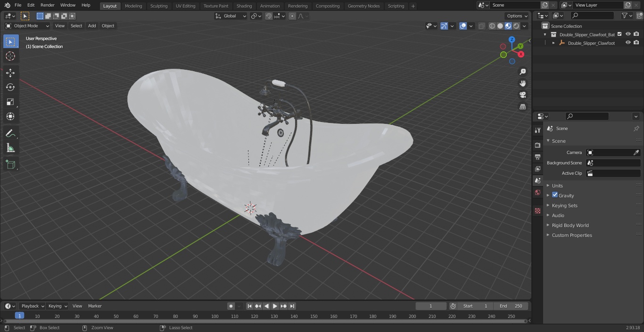Select the Annotate tool
Screen dimensions: 644x332
[10, 134]
